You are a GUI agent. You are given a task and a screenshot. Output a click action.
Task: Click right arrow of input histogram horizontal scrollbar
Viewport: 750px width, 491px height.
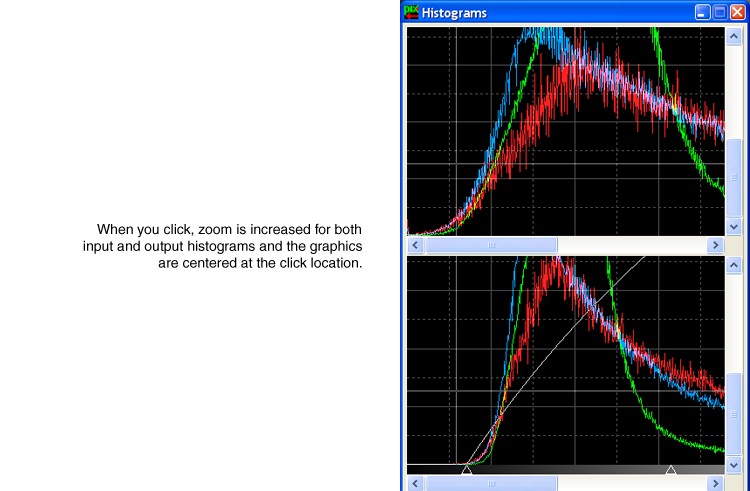(x=715, y=245)
